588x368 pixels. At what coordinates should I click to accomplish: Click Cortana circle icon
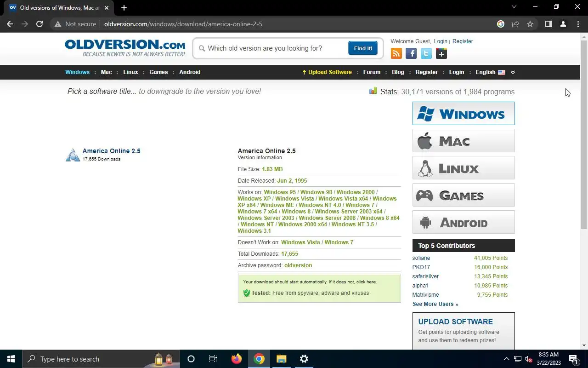(191, 359)
